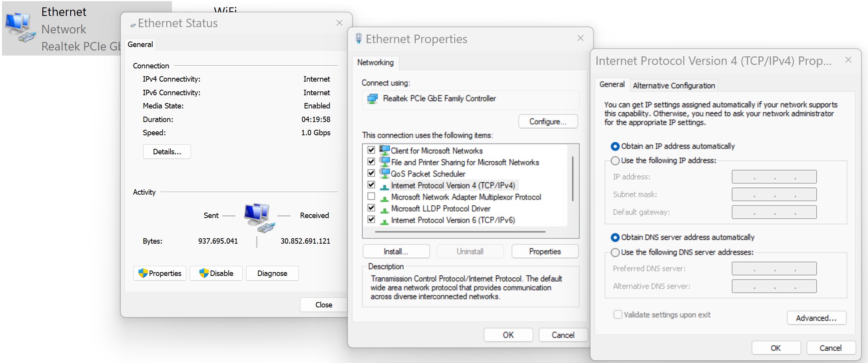Image resolution: width=868 pixels, height=363 pixels.
Task: Select Microsoft LLDP Protocol Driver row text
Action: click(x=441, y=209)
